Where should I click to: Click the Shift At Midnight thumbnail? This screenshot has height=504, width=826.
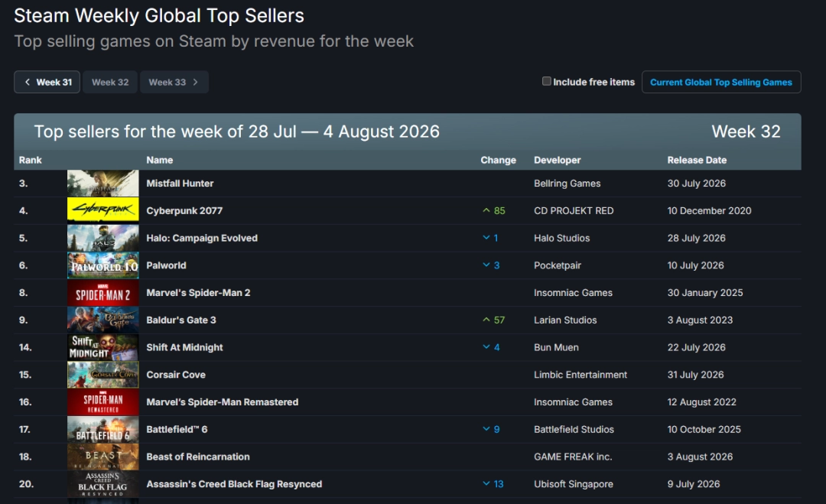pos(103,347)
